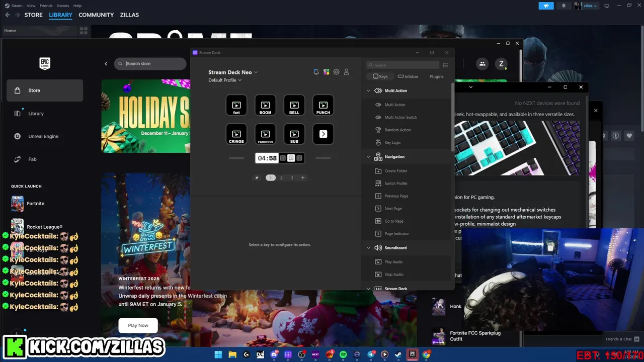Image resolution: width=644 pixels, height=362 pixels.
Task: Select the Random Action item
Action: [x=397, y=130]
